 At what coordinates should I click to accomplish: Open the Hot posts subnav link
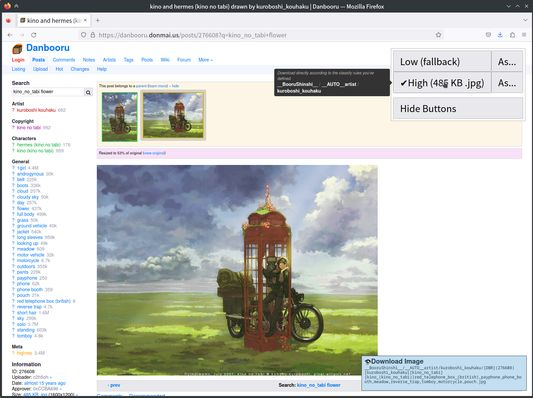(x=59, y=69)
